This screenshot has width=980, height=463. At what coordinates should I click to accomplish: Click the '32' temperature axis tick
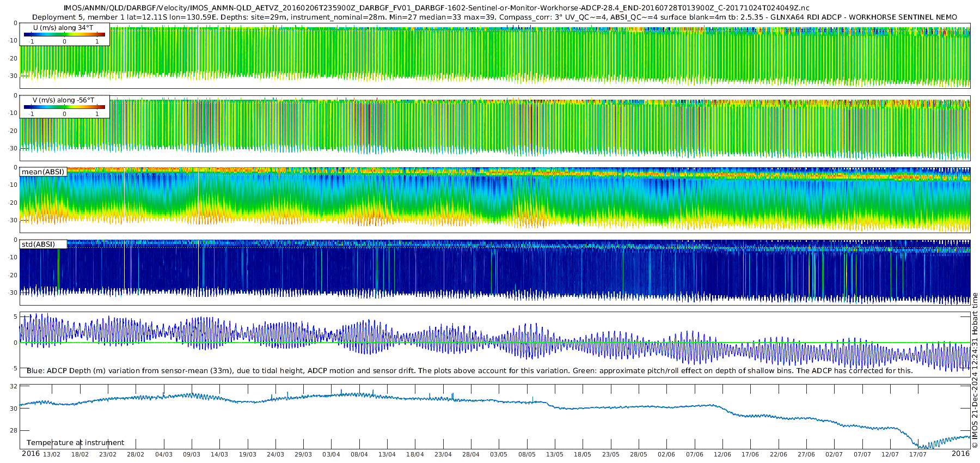(x=14, y=386)
